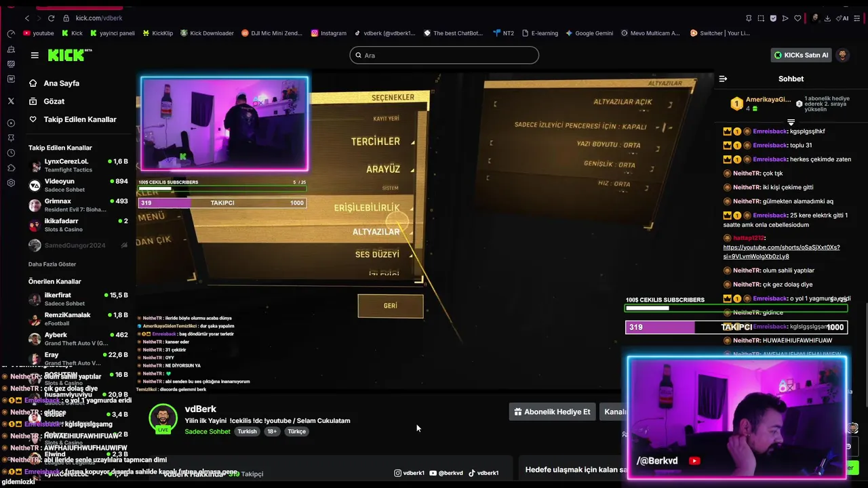Image resolution: width=868 pixels, height=488 pixels.
Task: Open the NT2 bookmark
Action: 503,33
